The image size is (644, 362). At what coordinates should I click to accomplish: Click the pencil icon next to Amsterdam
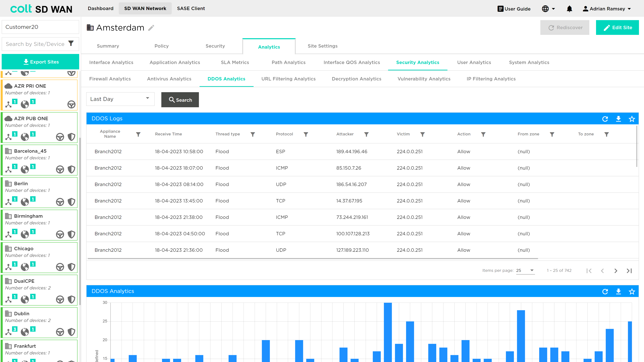coord(151,27)
